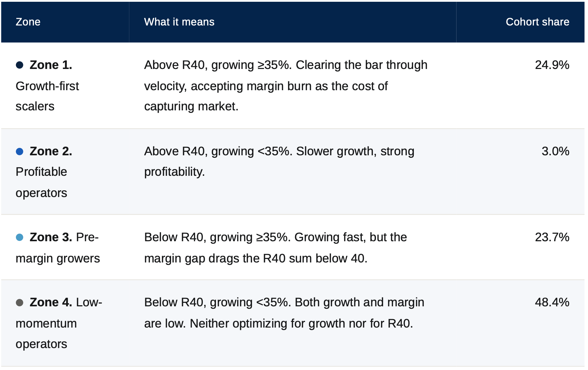Click the What it means header

pos(179,22)
